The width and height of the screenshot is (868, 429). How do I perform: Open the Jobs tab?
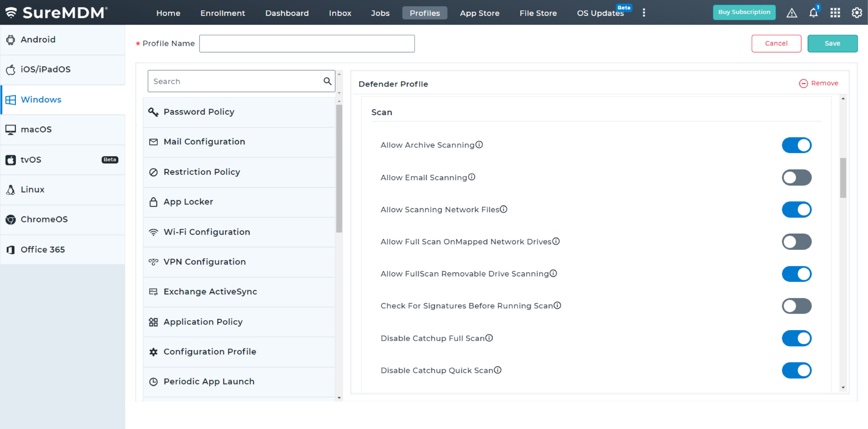coord(380,13)
